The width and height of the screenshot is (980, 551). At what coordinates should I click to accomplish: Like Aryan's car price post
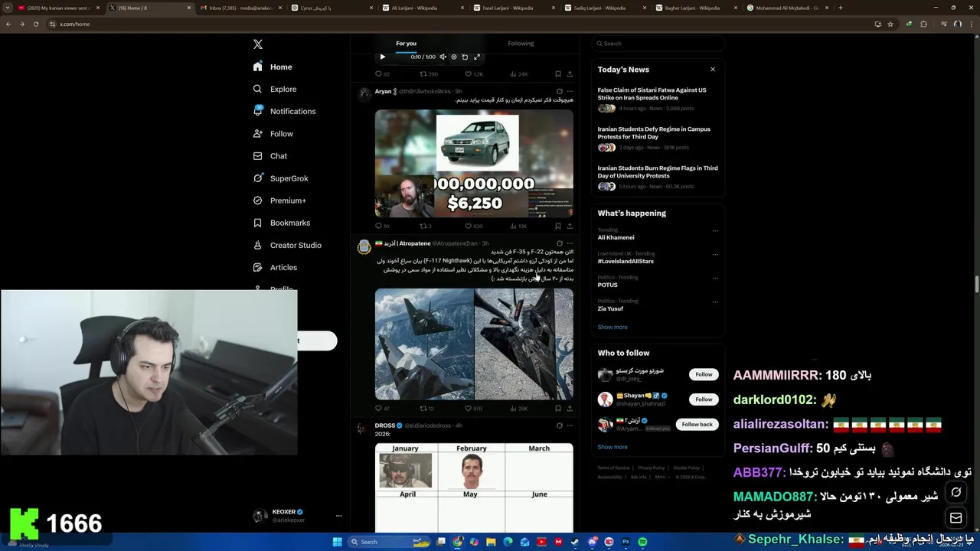(474, 226)
